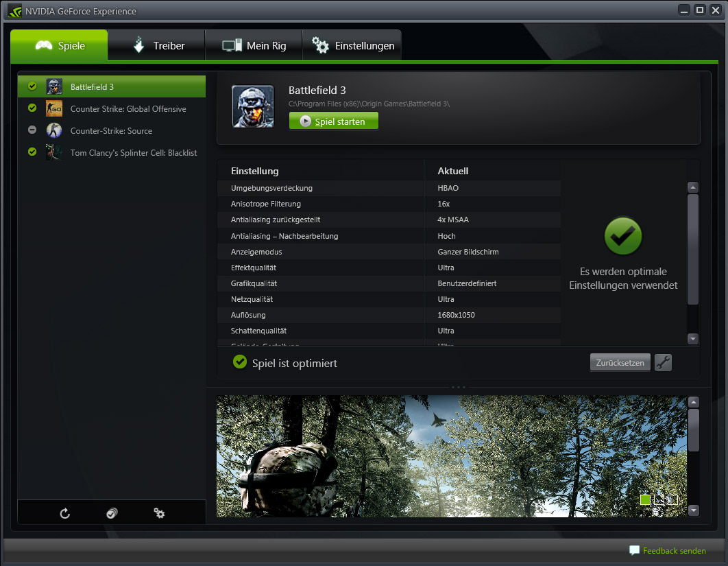The width and height of the screenshot is (728, 566).
Task: Select Tom Clancy's Splinter Cell: Blacklist
Action: pos(112,152)
